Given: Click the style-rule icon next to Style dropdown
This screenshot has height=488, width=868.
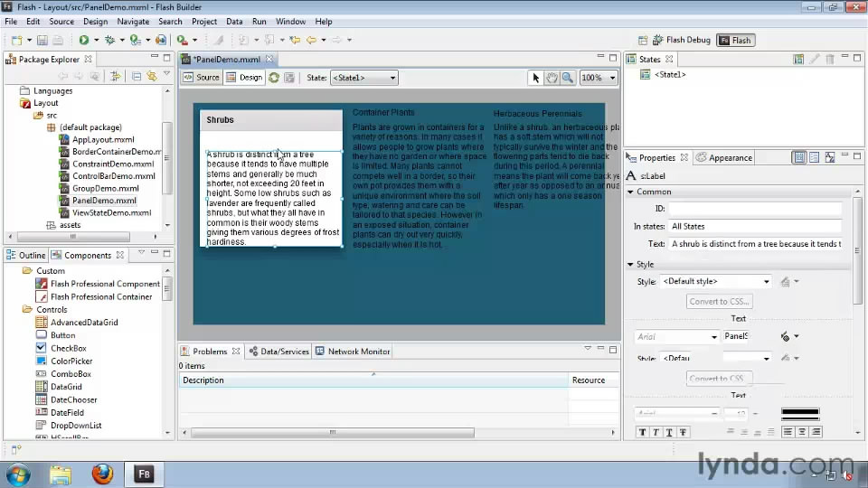Looking at the screenshot, I should pyautogui.click(x=785, y=282).
